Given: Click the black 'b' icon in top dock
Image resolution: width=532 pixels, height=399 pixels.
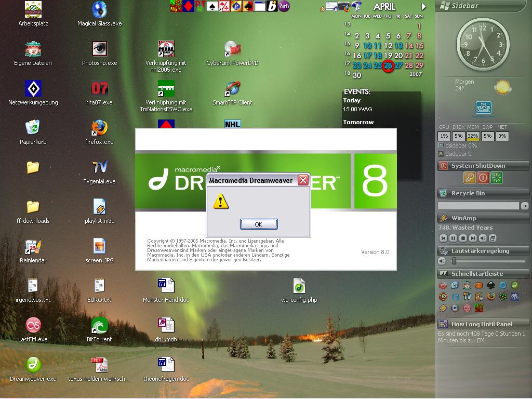Looking at the screenshot, I should tap(272, 6).
